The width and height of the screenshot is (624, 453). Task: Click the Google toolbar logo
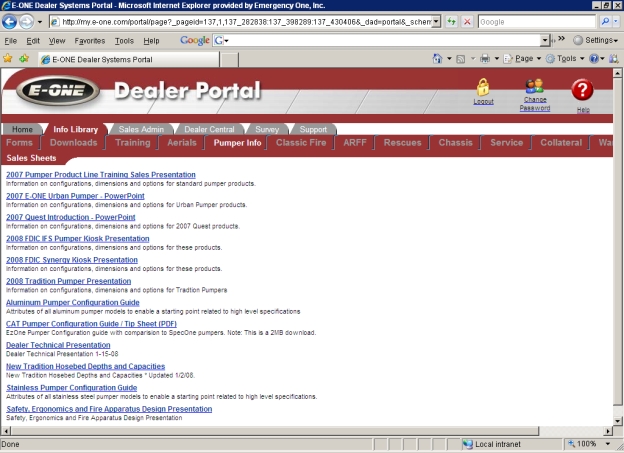coord(195,40)
